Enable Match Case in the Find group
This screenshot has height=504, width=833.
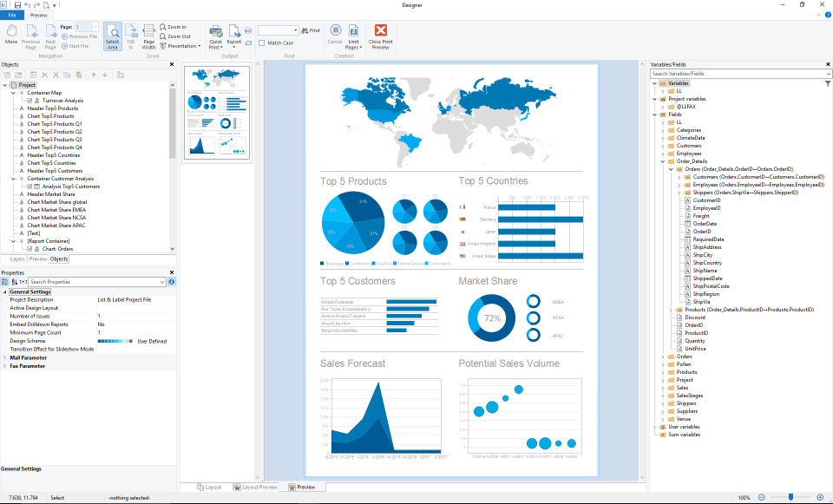coord(263,42)
